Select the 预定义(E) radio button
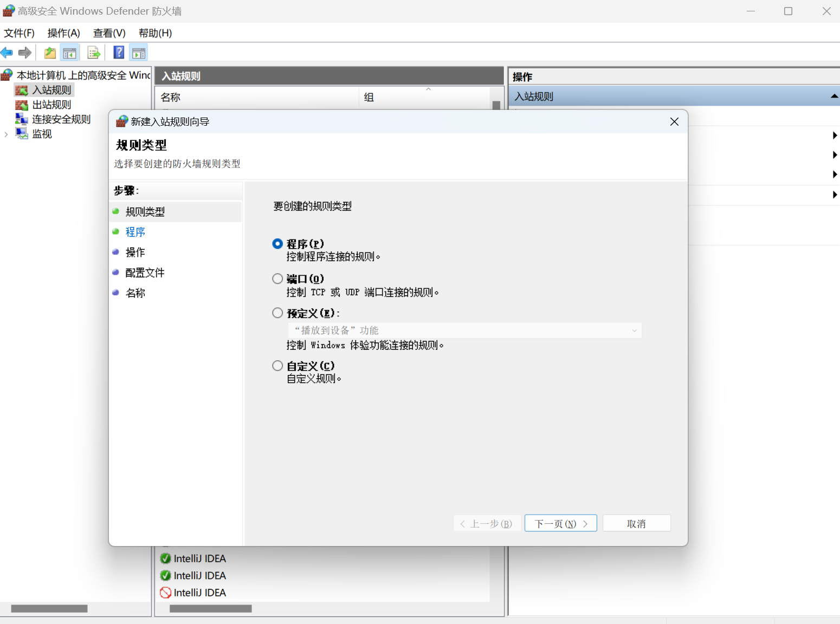The image size is (840, 624). [277, 313]
